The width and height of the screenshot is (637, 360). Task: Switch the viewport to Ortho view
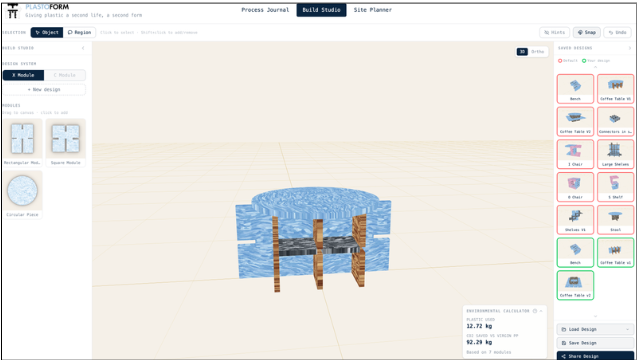[537, 52]
